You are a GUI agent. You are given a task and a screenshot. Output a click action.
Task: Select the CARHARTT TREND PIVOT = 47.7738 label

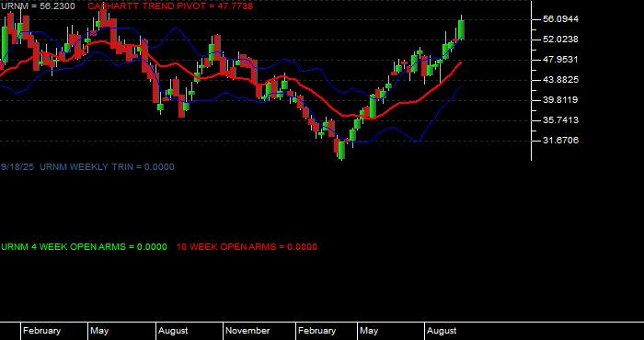(x=170, y=6)
